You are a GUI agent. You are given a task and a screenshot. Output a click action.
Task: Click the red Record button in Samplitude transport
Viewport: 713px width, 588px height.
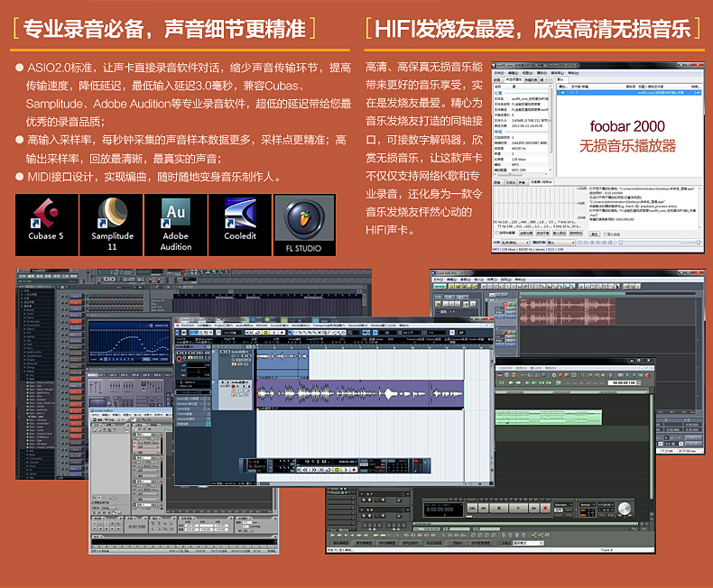coord(545,508)
